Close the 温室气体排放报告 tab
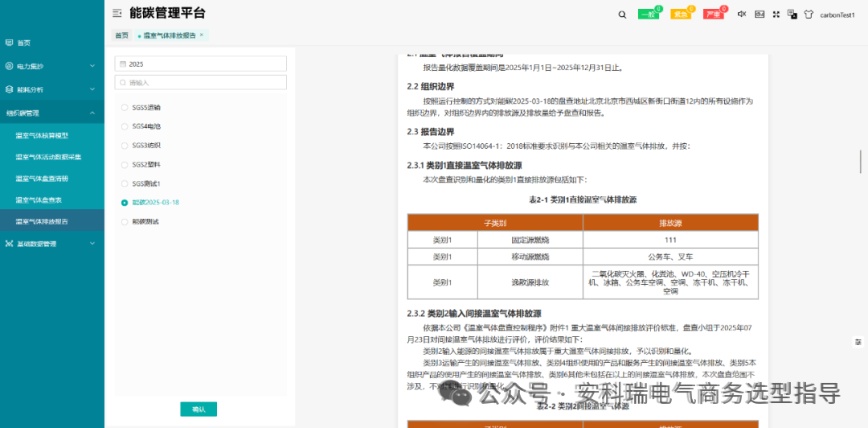Image resolution: width=868 pixels, height=428 pixels. click(202, 35)
